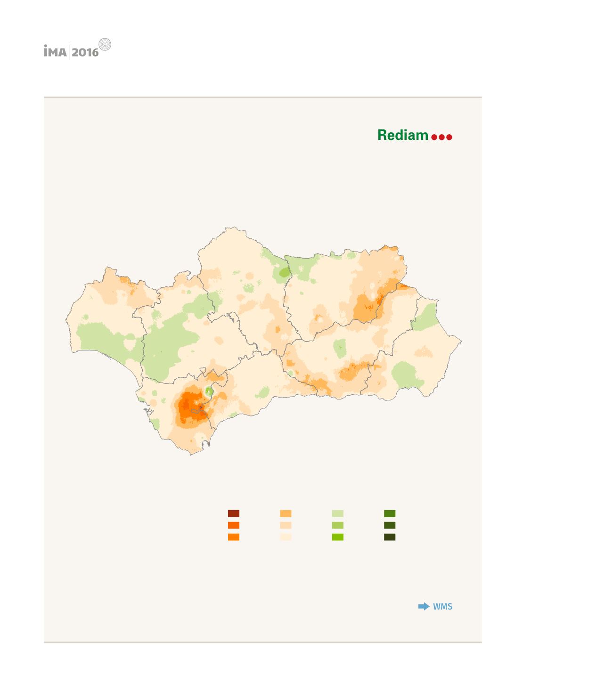Click the blue arrow icon before WMS

pos(424,606)
